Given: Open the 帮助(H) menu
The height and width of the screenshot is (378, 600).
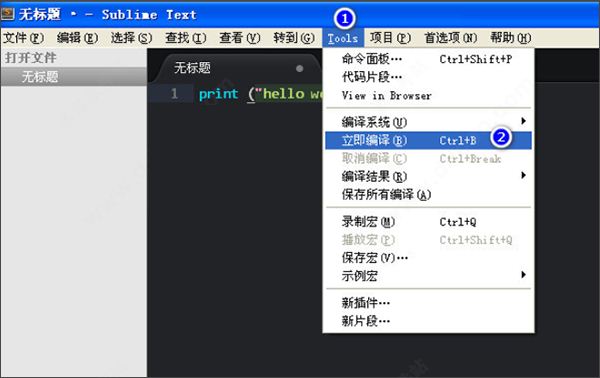Looking at the screenshot, I should point(510,38).
